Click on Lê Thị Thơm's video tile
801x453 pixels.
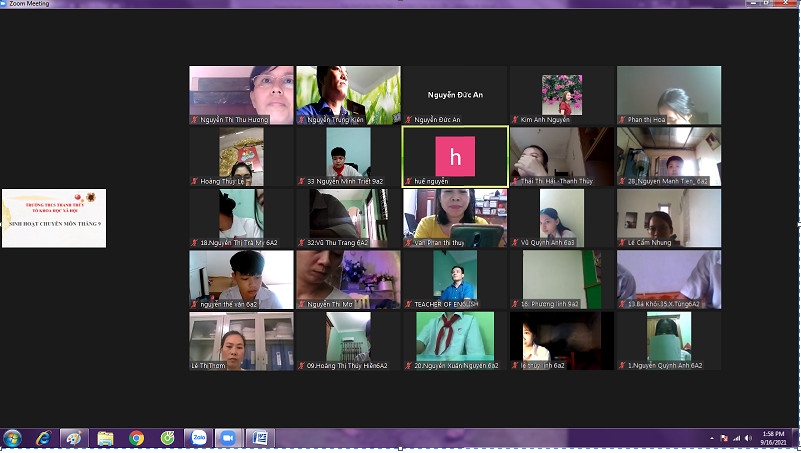(242, 340)
